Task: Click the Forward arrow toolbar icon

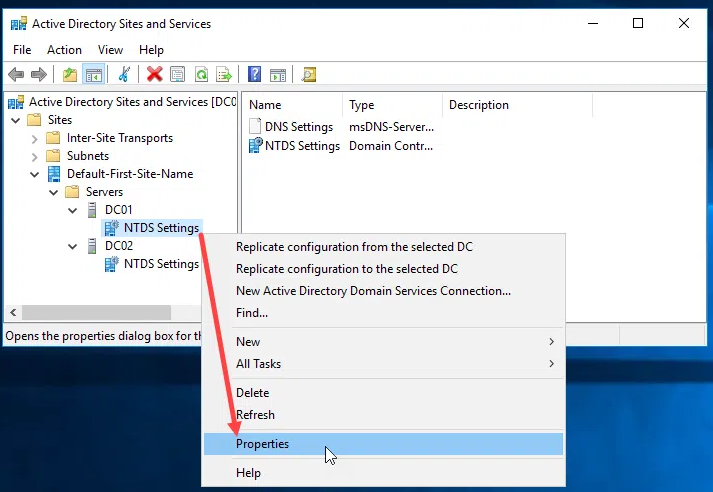Action: point(39,74)
